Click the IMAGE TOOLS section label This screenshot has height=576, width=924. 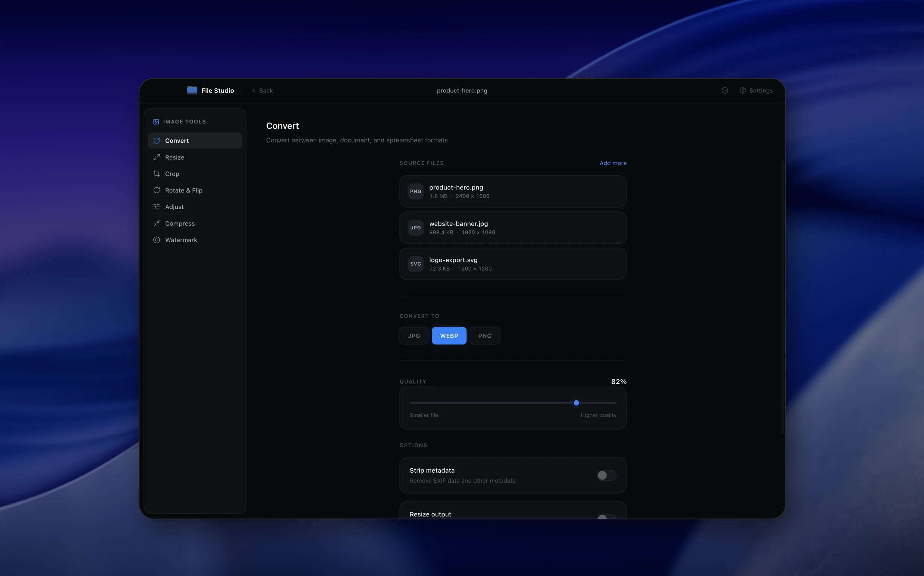point(185,122)
